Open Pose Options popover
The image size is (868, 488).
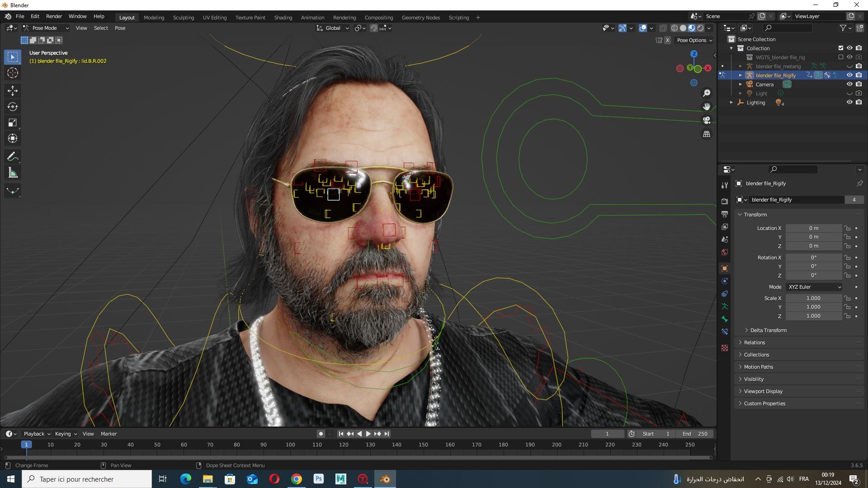[694, 40]
